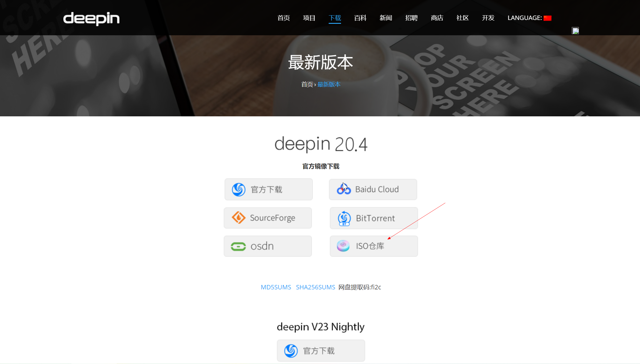The width and height of the screenshot is (640, 364).
Task: Open the 开发 menu item
Action: tap(488, 18)
